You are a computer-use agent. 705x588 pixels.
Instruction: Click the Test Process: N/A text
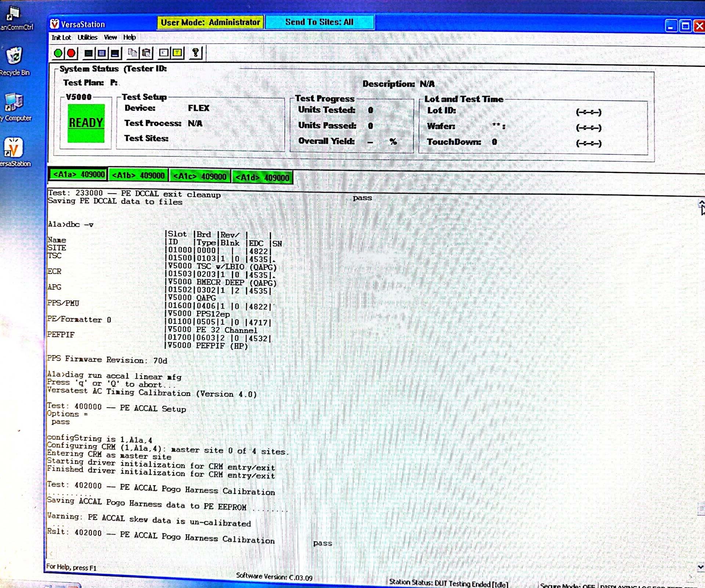(163, 123)
